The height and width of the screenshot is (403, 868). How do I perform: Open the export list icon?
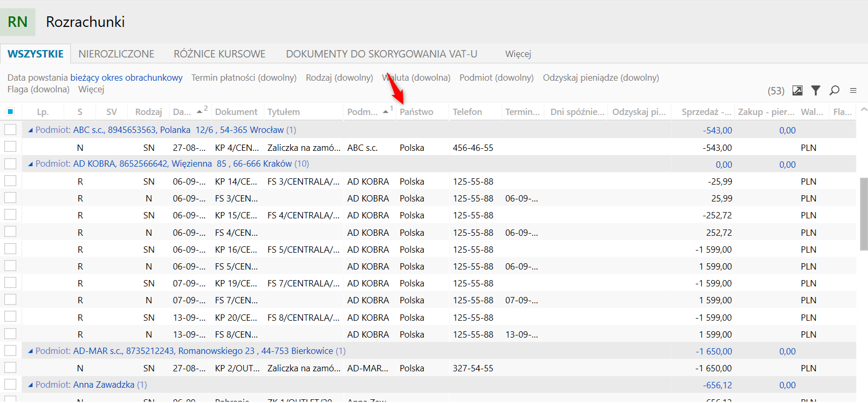pos(797,91)
